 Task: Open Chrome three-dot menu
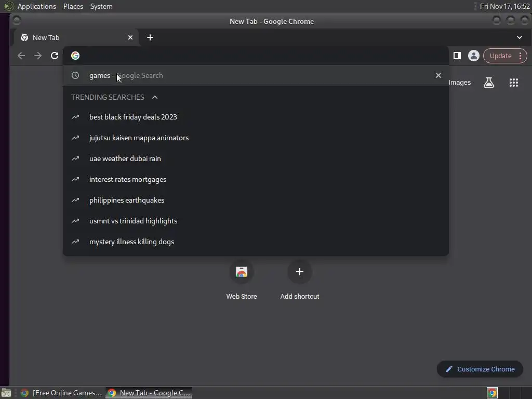[520, 56]
